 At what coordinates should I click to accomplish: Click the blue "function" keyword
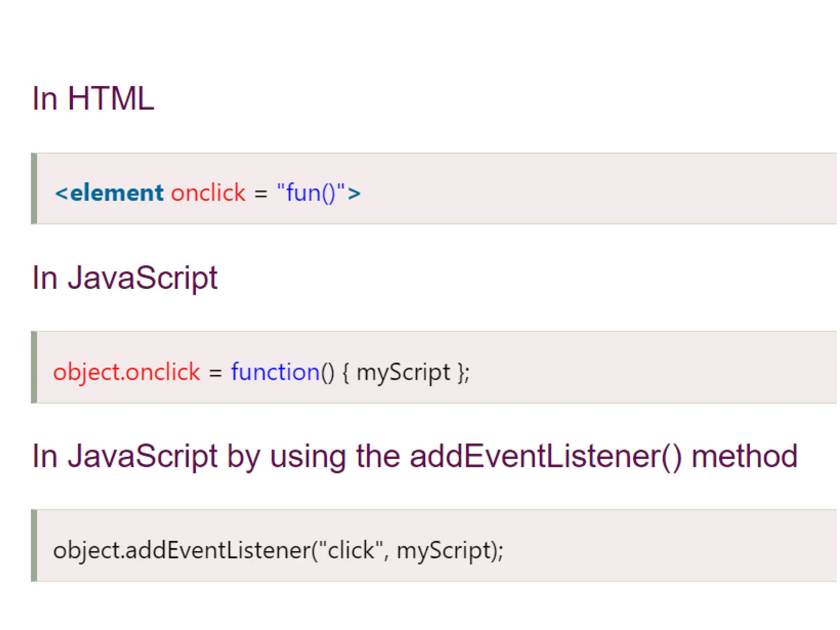click(275, 372)
